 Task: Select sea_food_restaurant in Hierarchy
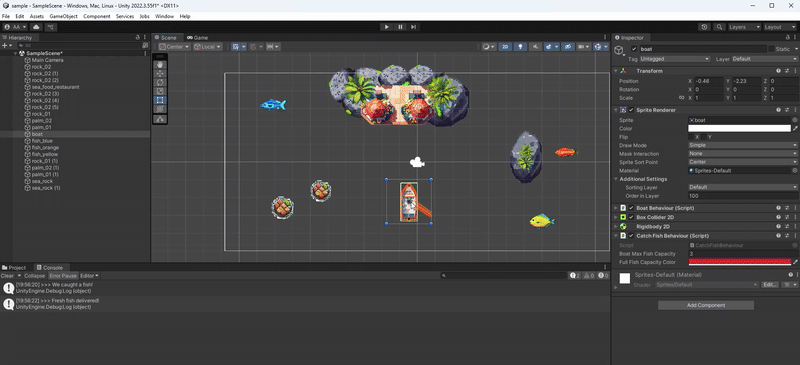point(55,87)
